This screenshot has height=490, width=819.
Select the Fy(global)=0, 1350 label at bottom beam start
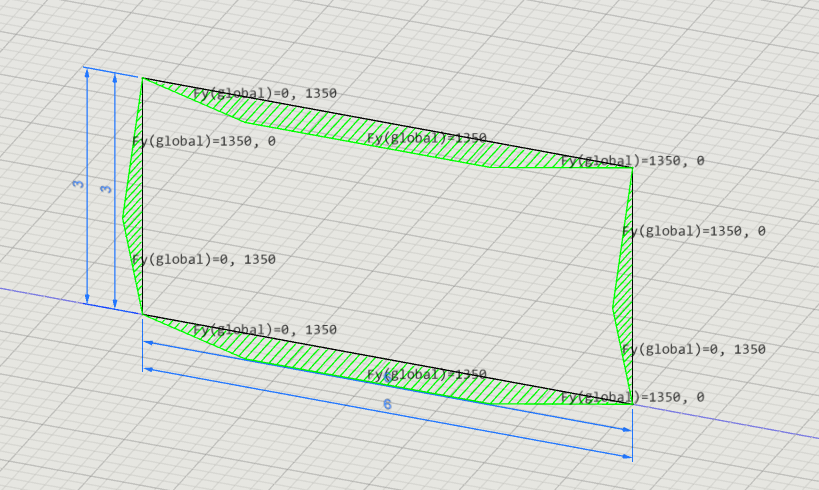[265, 330]
